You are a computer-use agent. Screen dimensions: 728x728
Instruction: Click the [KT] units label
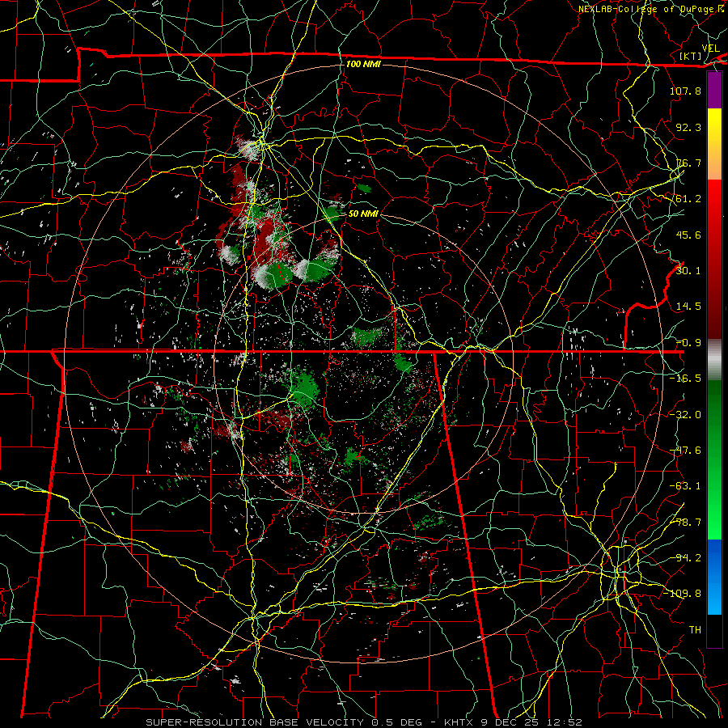pos(691,56)
